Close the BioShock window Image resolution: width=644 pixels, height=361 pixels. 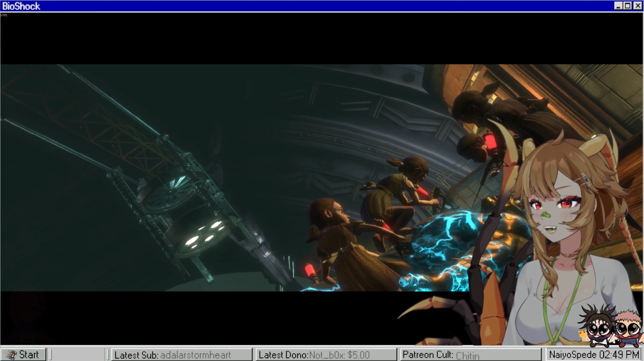pos(637,6)
